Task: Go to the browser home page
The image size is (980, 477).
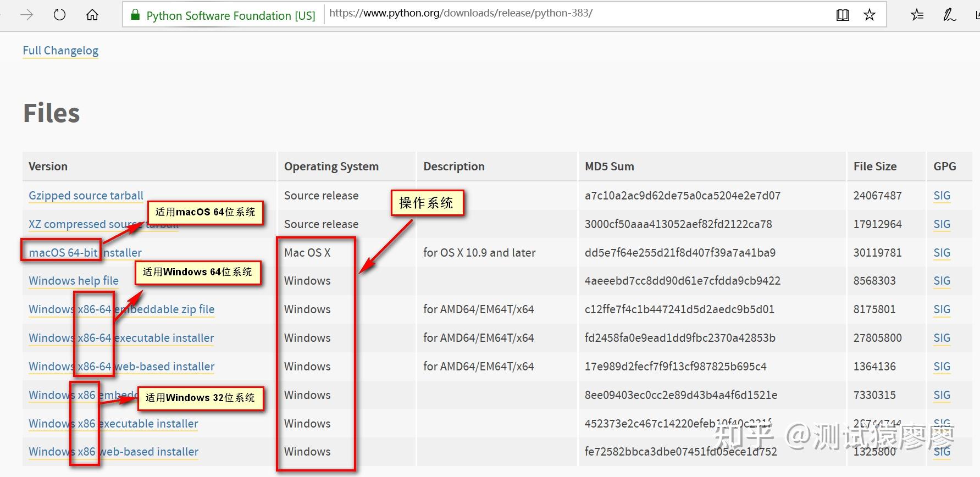Action: click(x=92, y=15)
